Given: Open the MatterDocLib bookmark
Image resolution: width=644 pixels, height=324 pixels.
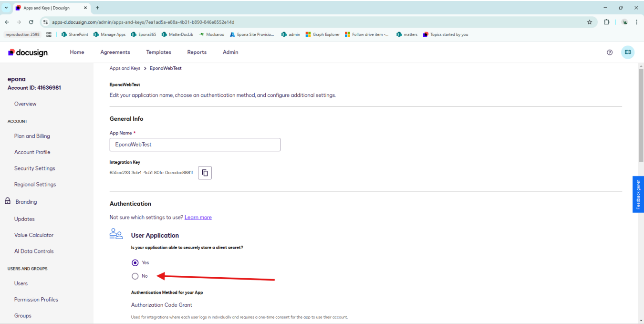Looking at the screenshot, I should [177, 34].
